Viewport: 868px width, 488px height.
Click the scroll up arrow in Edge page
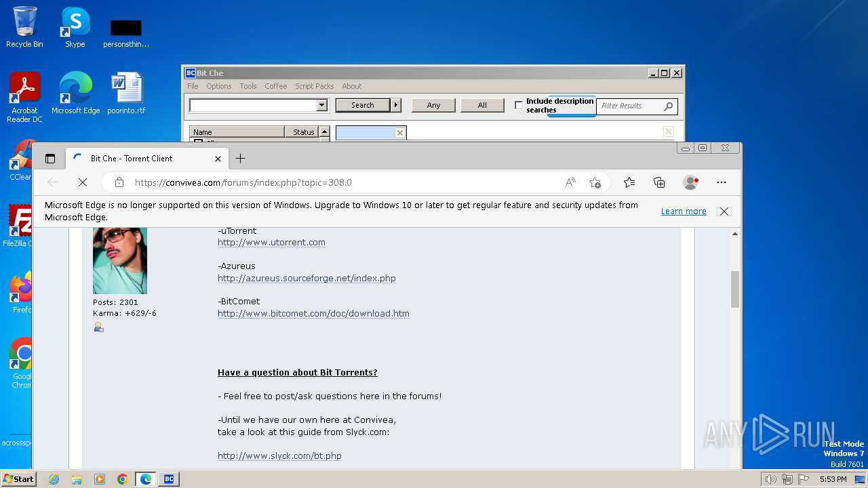tap(734, 234)
